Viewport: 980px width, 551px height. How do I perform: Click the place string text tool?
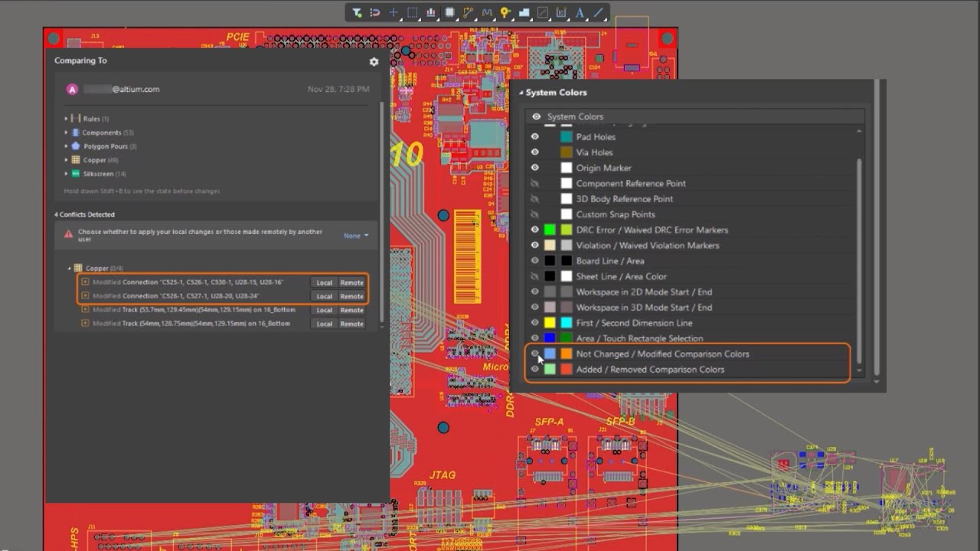click(580, 12)
